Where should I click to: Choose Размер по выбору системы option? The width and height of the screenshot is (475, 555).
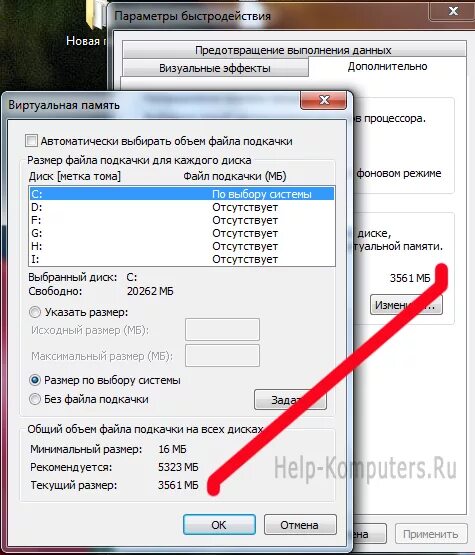click(35, 380)
